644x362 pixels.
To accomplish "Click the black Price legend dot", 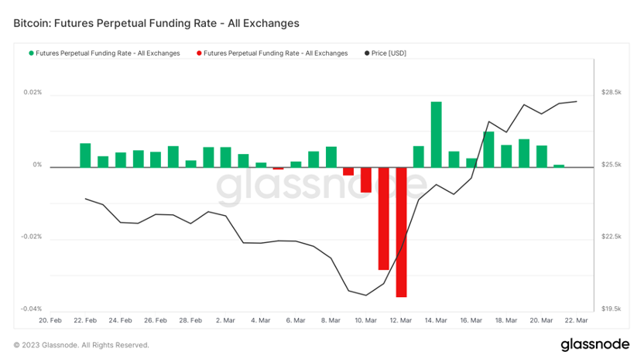I will pyautogui.click(x=366, y=53).
